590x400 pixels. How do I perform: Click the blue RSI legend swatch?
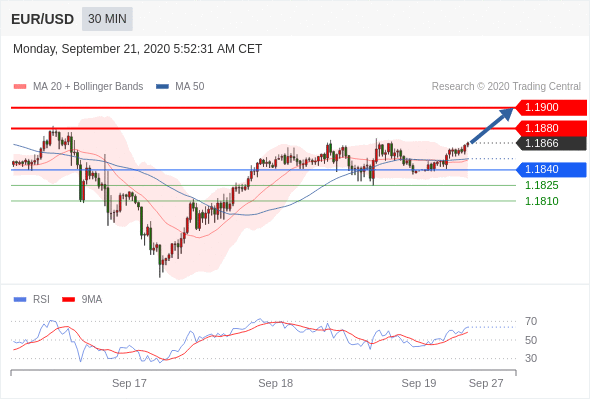tap(20, 300)
